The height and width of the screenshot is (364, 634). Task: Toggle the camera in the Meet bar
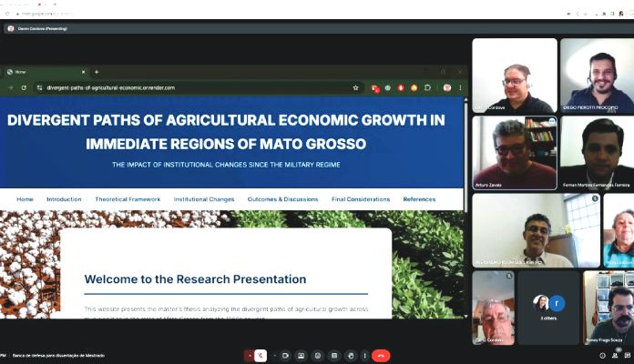285,356
